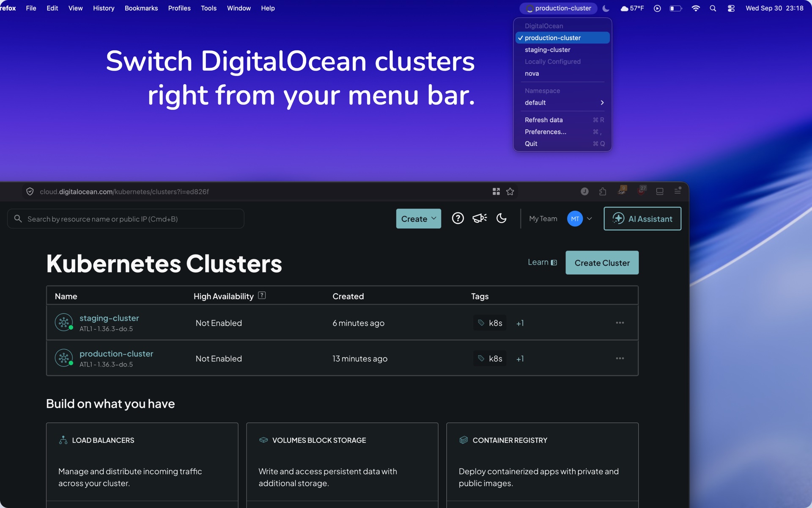The width and height of the screenshot is (812, 508).
Task: Expand the My Team account chevron
Action: pyautogui.click(x=590, y=219)
